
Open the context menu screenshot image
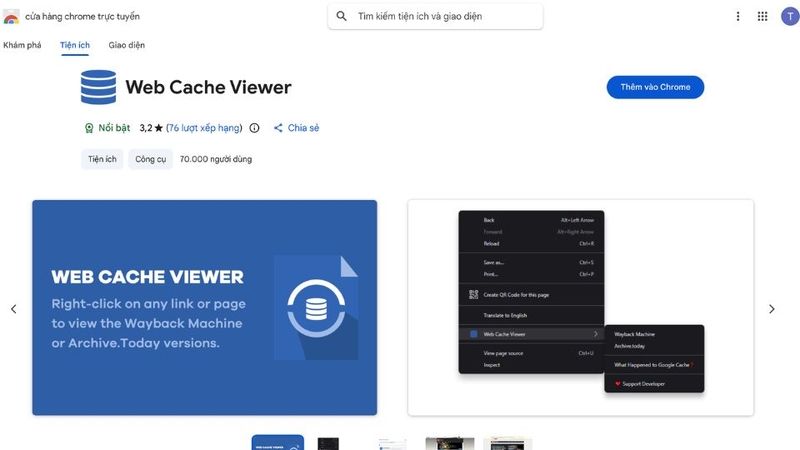coord(581,308)
